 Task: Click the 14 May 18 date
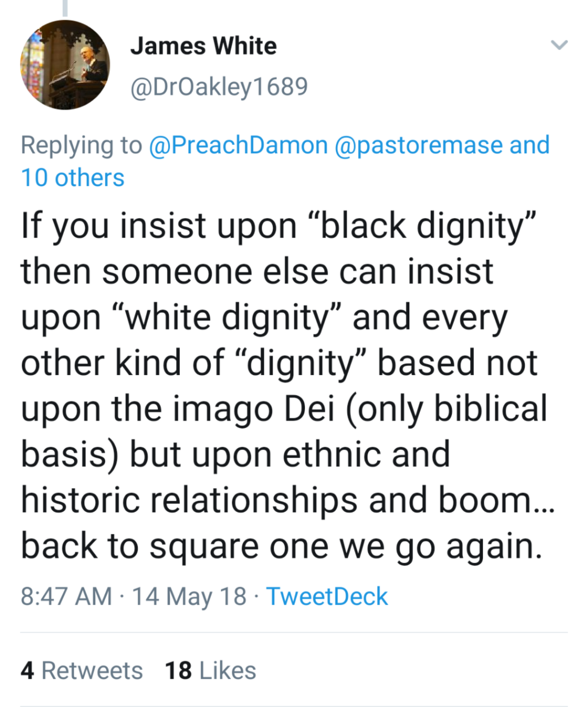[189, 597]
